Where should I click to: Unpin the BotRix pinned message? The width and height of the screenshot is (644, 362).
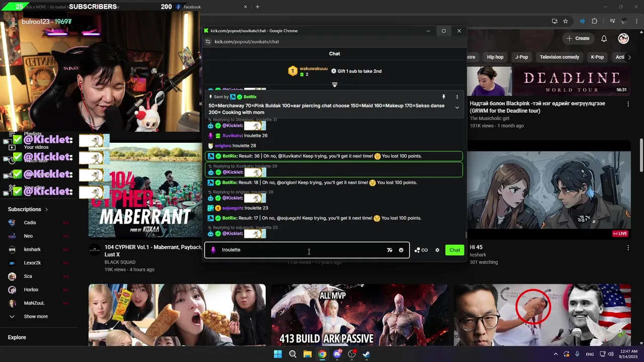pos(443,97)
